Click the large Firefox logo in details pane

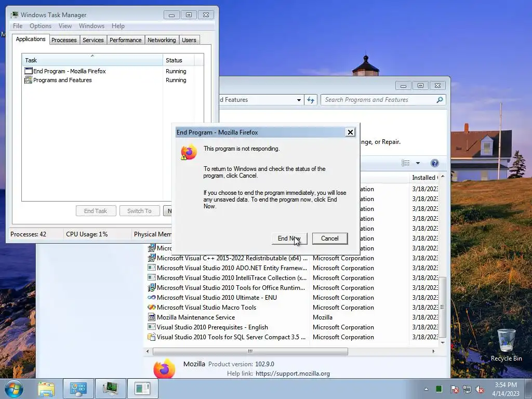tap(164, 369)
